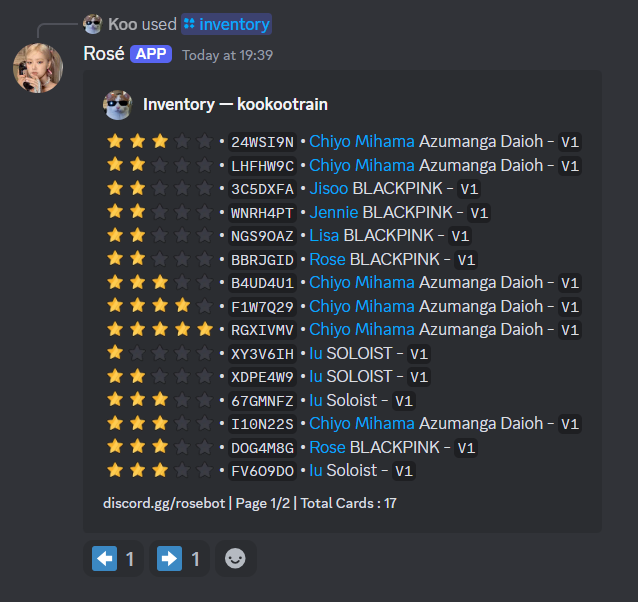Open the Lisa card link
This screenshot has height=602, width=638.
[x=324, y=236]
